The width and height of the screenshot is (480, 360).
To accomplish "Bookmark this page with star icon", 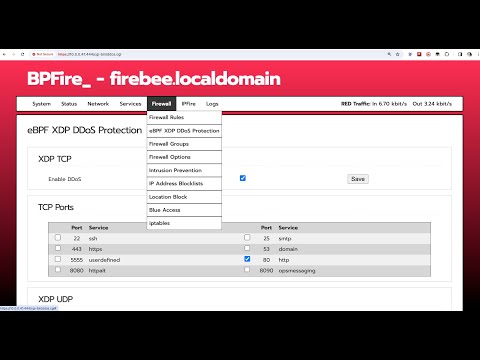I will (397, 54).
